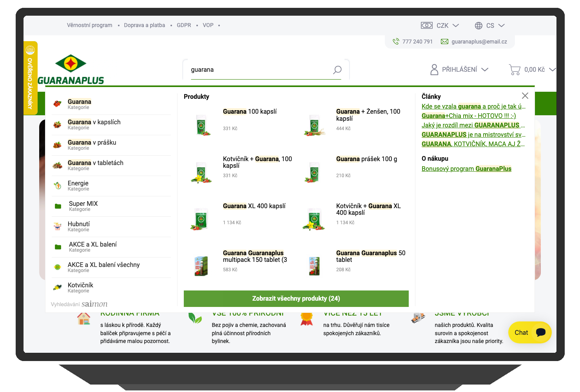Click the phone icon beside 777 240 791
This screenshot has width=580, height=392.
(x=396, y=42)
